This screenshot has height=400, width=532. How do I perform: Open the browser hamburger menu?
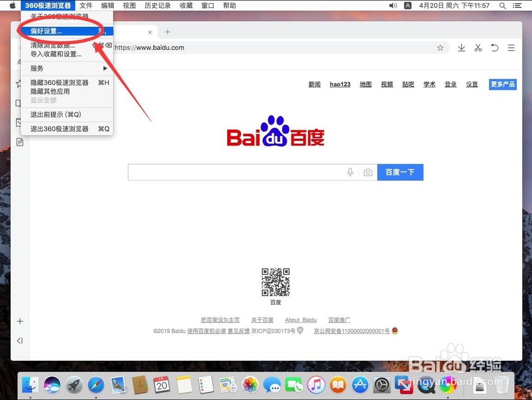(511, 48)
